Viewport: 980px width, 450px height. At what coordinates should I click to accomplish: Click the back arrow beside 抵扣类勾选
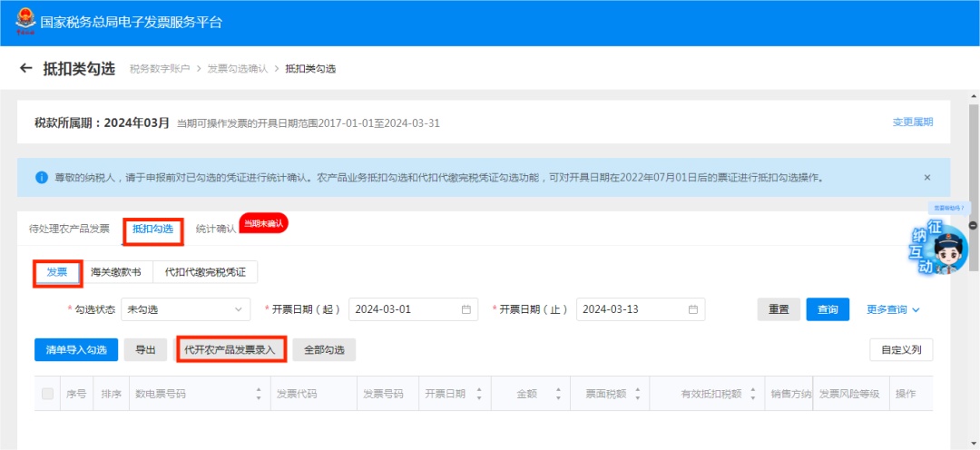coord(25,68)
